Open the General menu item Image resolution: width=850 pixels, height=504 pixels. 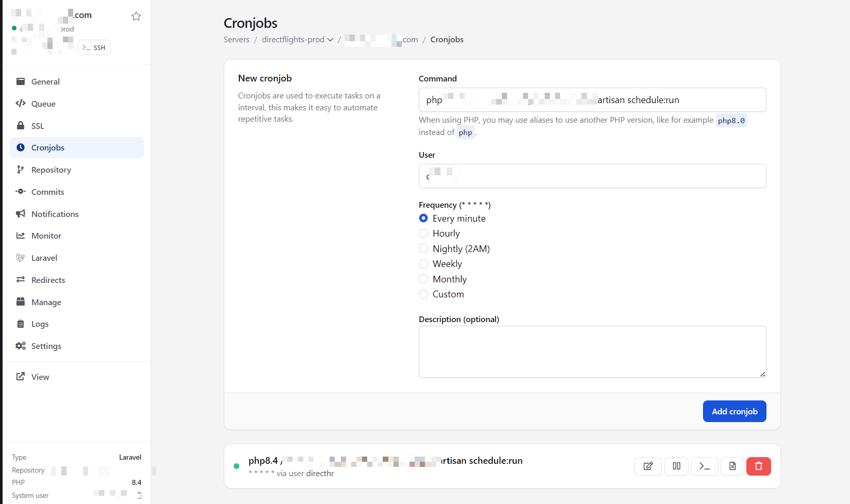tap(77, 81)
